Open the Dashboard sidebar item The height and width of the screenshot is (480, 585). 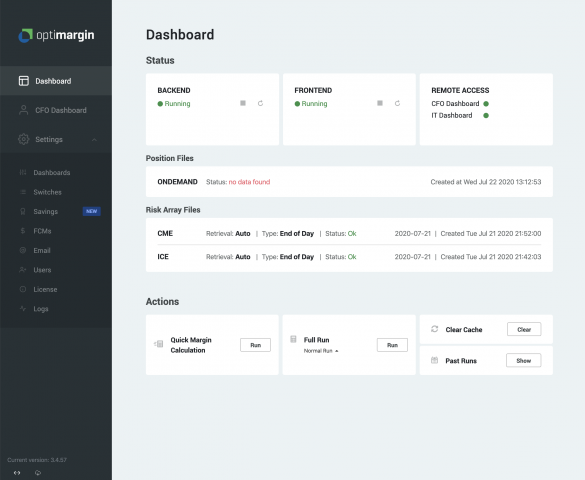56,81
